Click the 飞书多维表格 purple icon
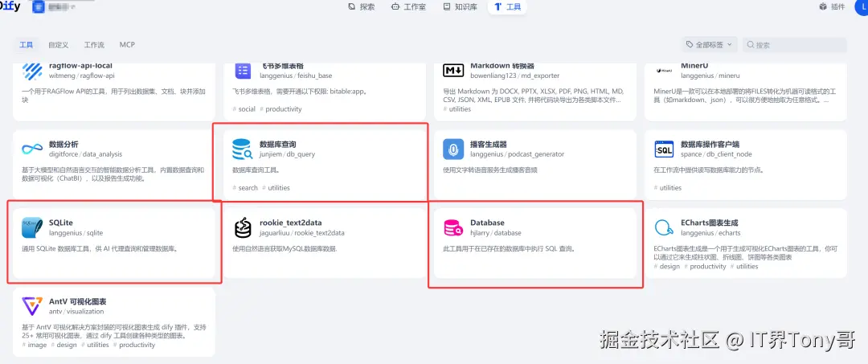 pyautogui.click(x=243, y=71)
